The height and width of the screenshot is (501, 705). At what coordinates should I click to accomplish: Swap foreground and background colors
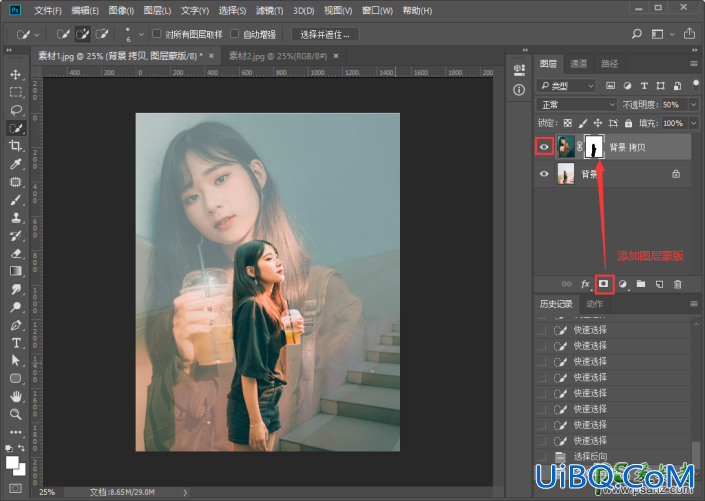point(21,448)
